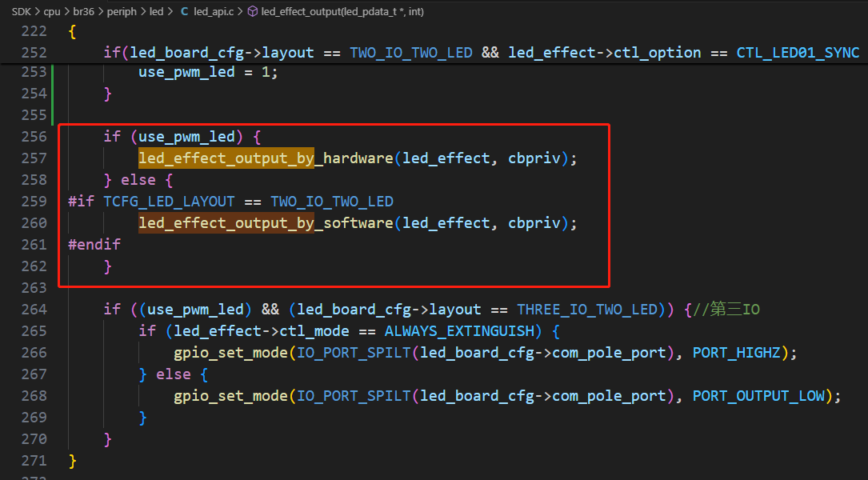
Task: Click ctl_mode member on line 265
Action: pyautogui.click(x=314, y=331)
